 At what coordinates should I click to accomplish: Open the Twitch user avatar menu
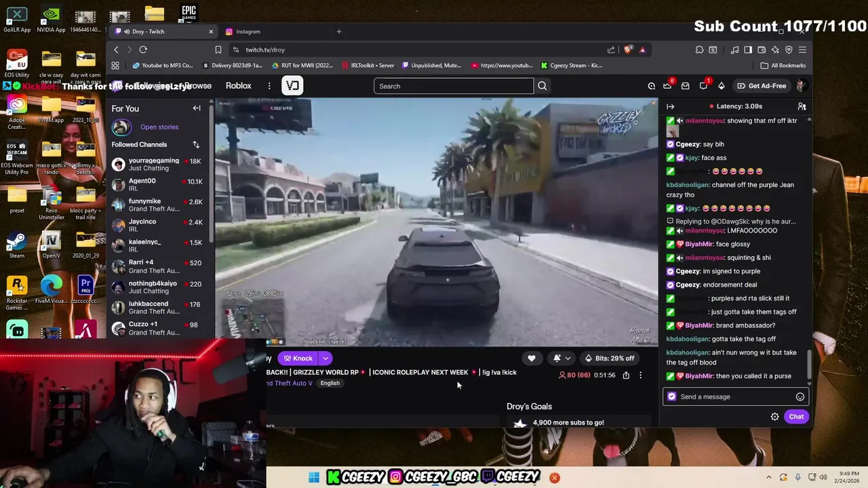pos(800,86)
